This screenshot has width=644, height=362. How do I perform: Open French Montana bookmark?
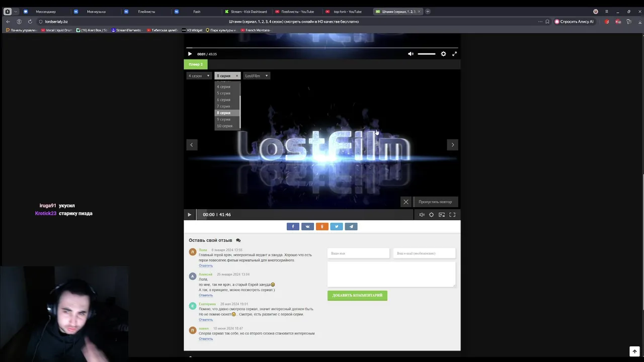coord(255,30)
